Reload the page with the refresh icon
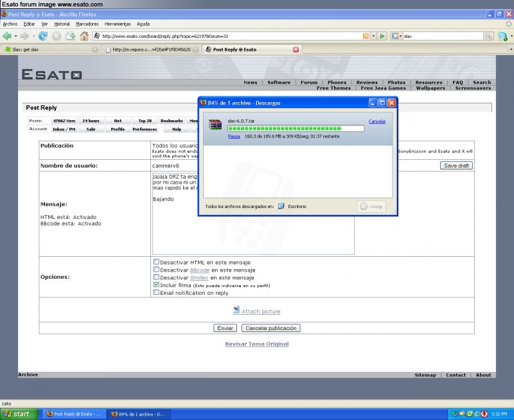The height and width of the screenshot is (420, 514). (x=43, y=36)
